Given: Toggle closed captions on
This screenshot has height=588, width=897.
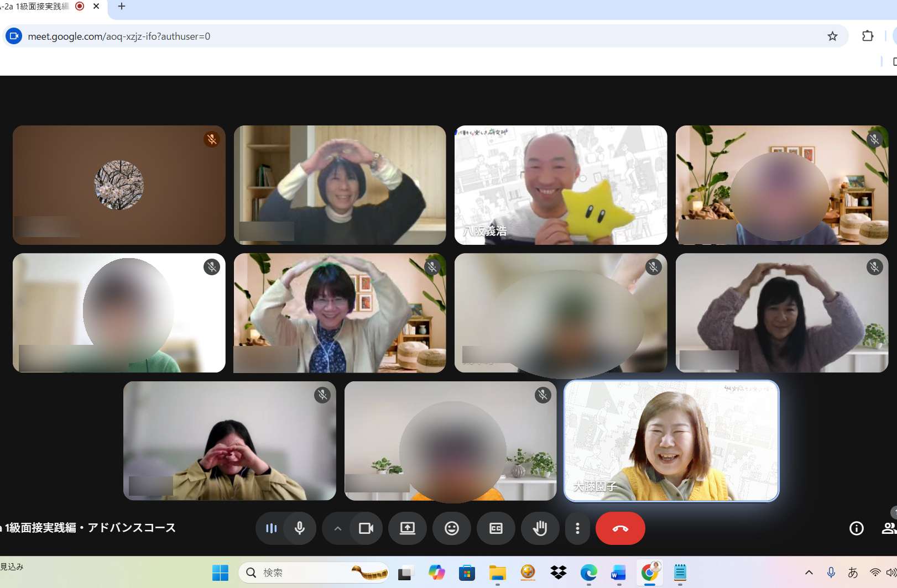Looking at the screenshot, I should pyautogui.click(x=496, y=528).
